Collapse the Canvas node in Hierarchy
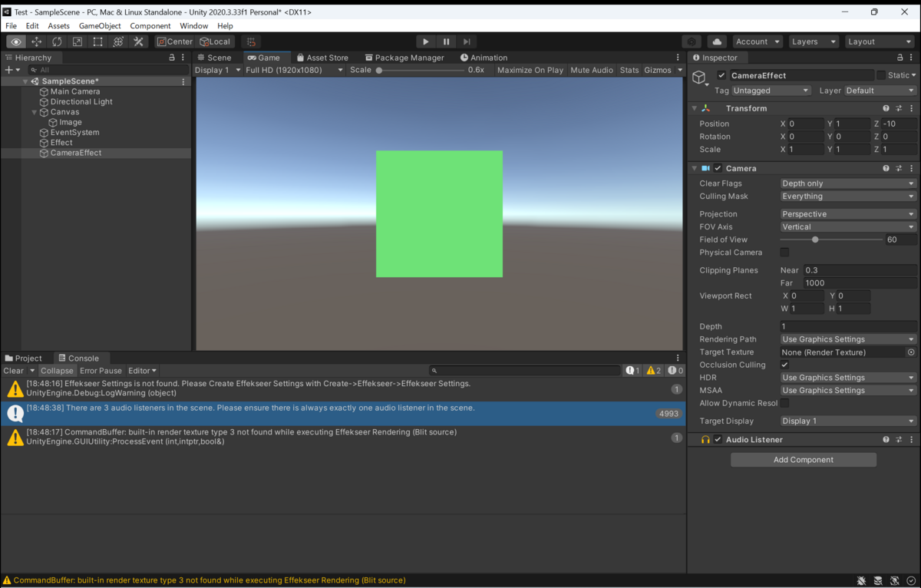921x588 pixels. tap(35, 112)
